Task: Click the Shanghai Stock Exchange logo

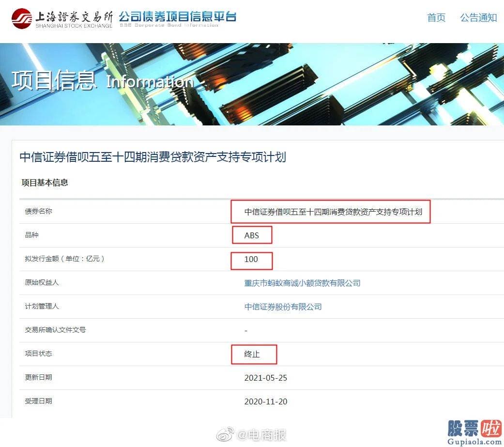Action: tap(62, 18)
